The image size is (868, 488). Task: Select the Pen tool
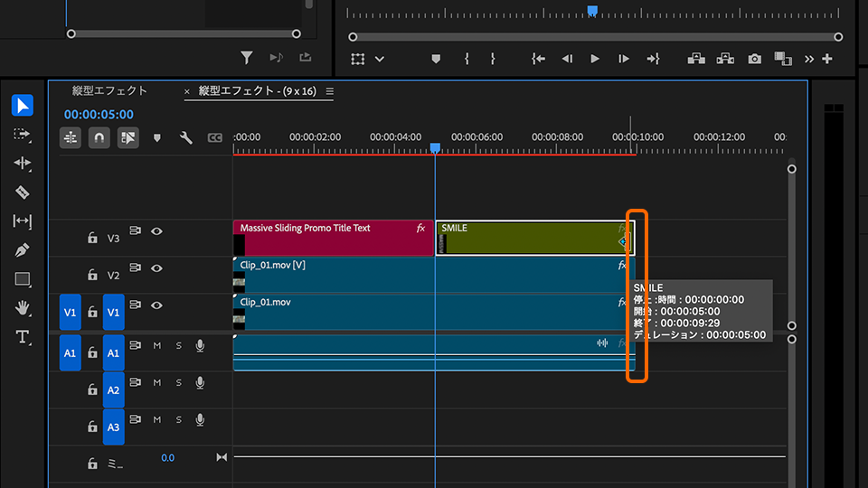point(23,249)
